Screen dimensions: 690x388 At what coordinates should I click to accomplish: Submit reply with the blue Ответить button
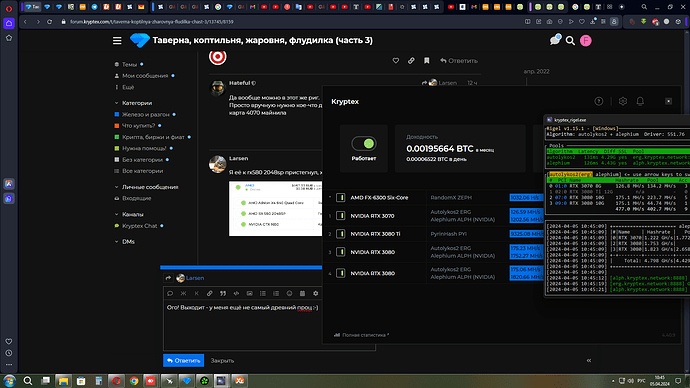tap(184, 360)
